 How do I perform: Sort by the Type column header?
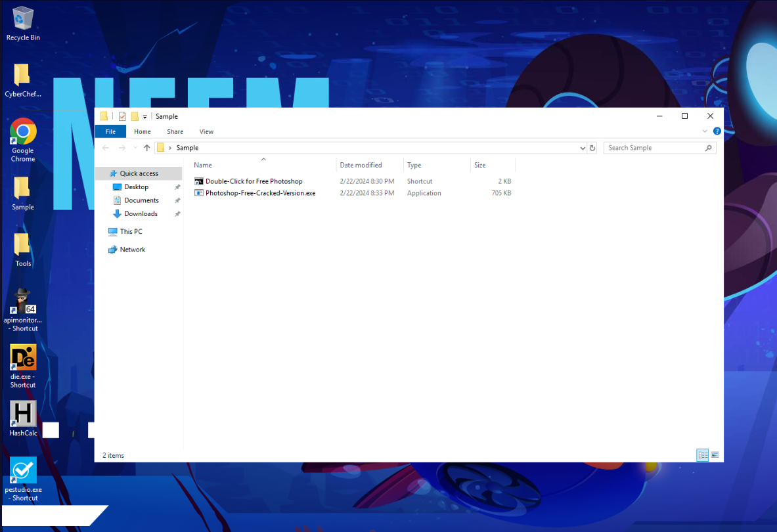(437, 165)
